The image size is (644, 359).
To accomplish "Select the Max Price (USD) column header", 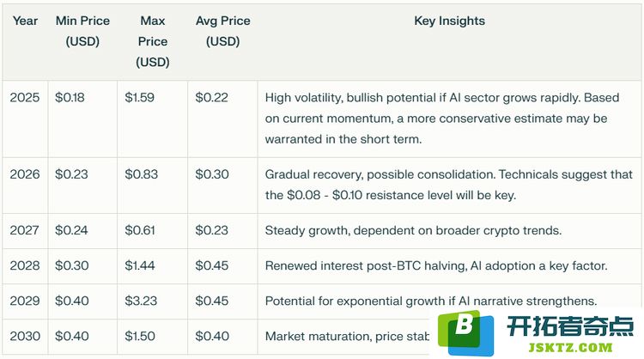I will coord(152,41).
